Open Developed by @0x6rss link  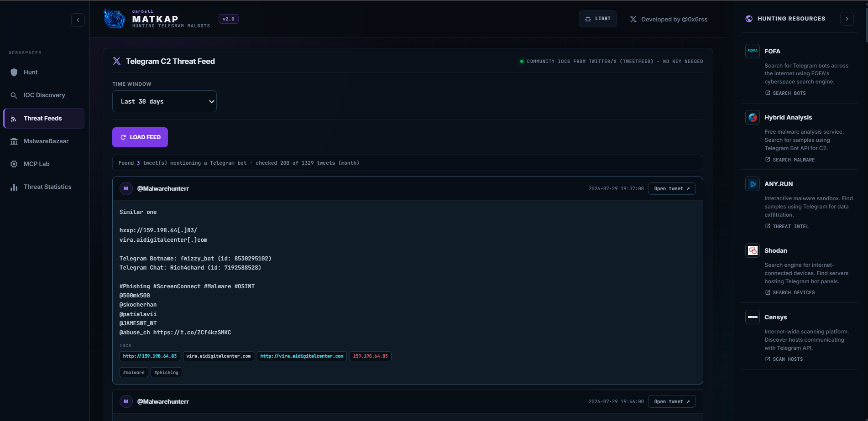(x=674, y=19)
